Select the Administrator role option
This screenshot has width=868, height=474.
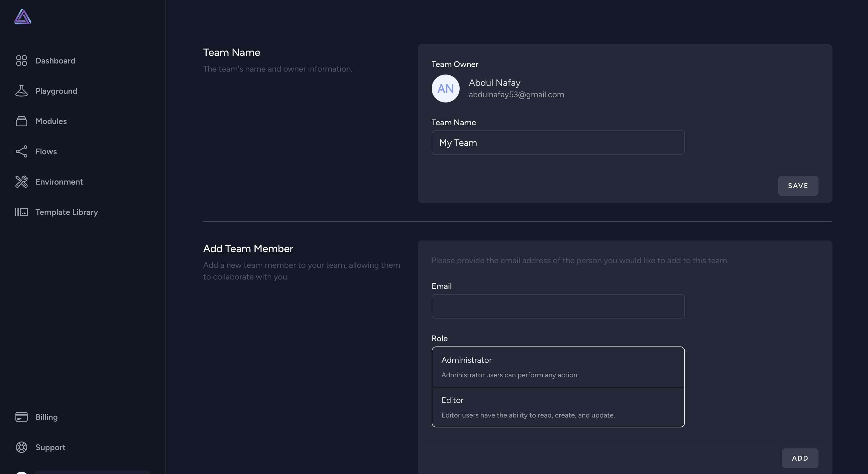(x=558, y=367)
